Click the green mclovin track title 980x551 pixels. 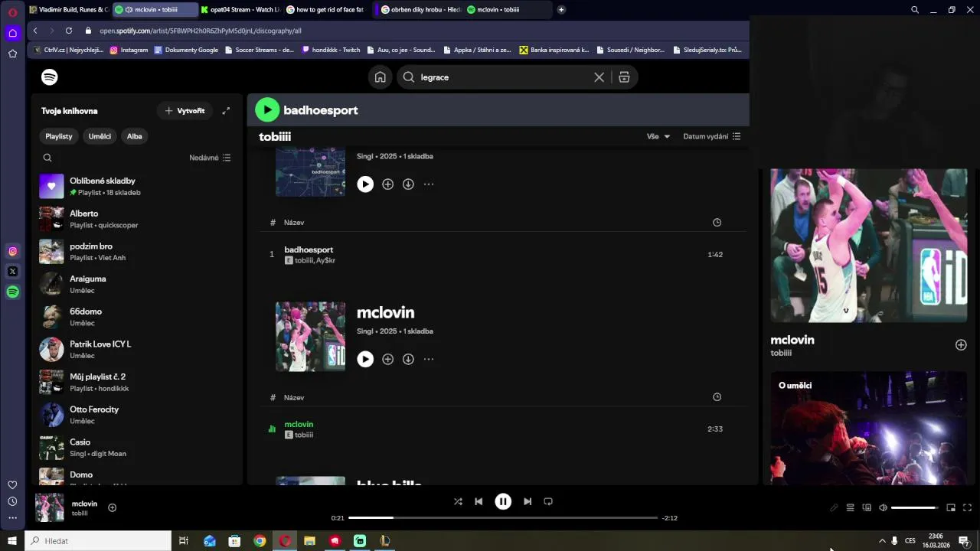tap(299, 424)
